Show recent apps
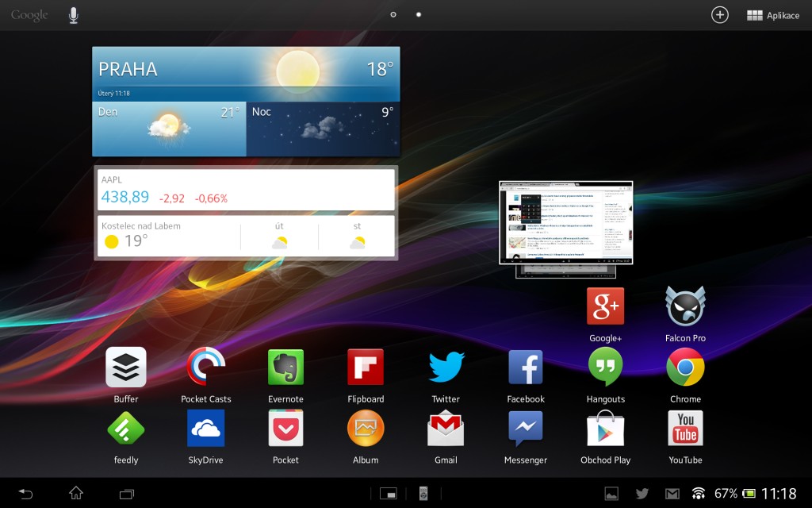The width and height of the screenshot is (812, 508). tap(127, 494)
